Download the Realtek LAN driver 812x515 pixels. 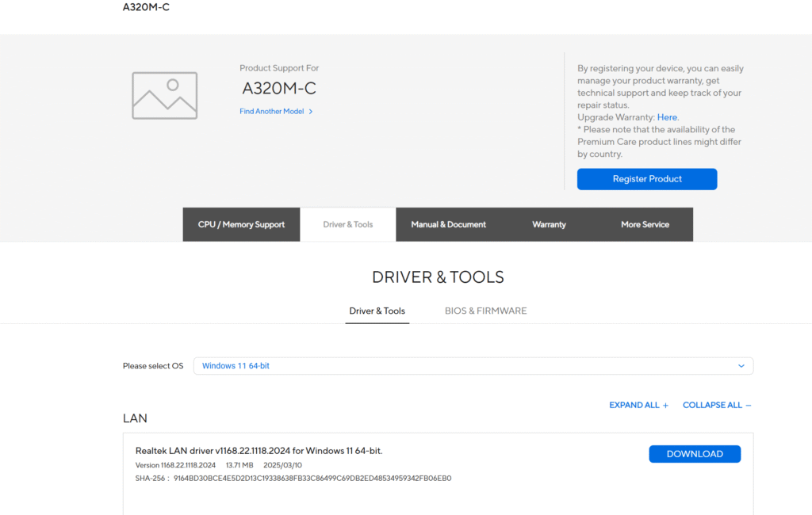point(695,454)
